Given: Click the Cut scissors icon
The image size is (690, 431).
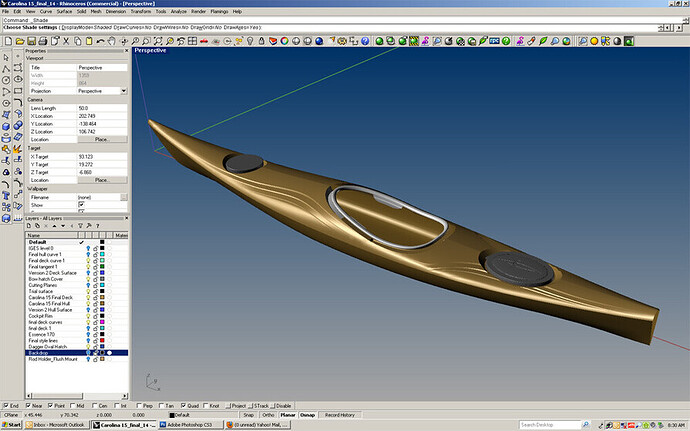Looking at the screenshot, I should [66, 41].
